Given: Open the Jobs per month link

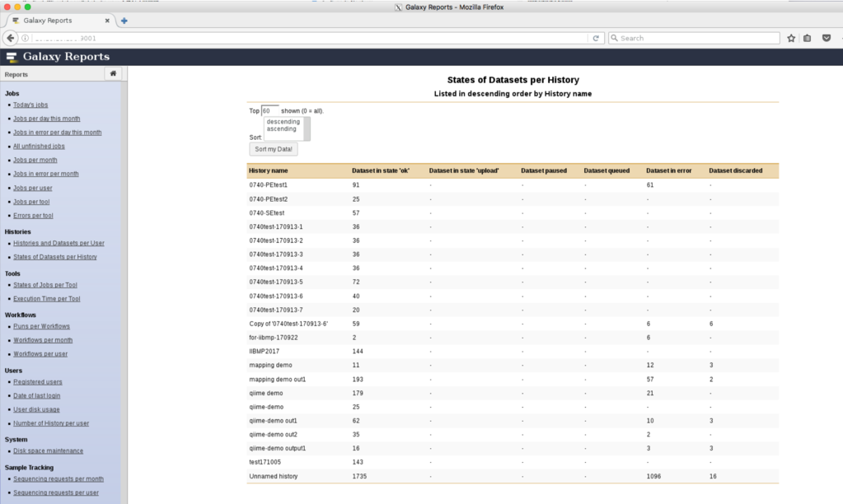Looking at the screenshot, I should pos(35,160).
